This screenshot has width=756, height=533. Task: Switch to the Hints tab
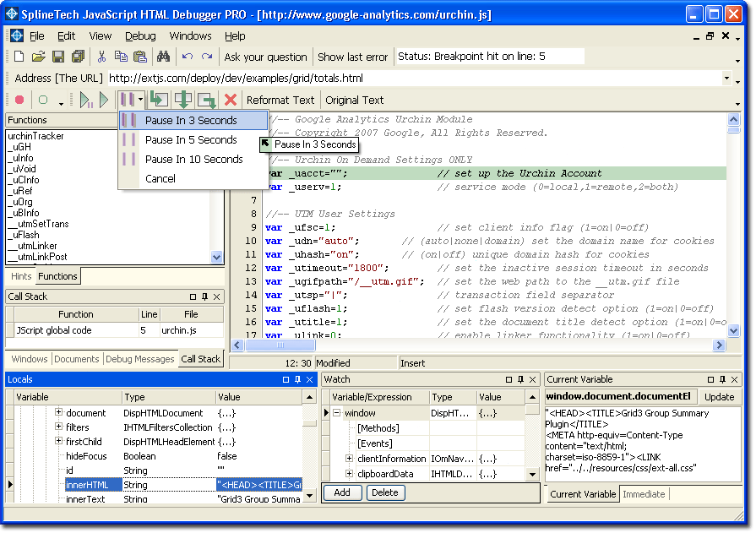coord(21,276)
